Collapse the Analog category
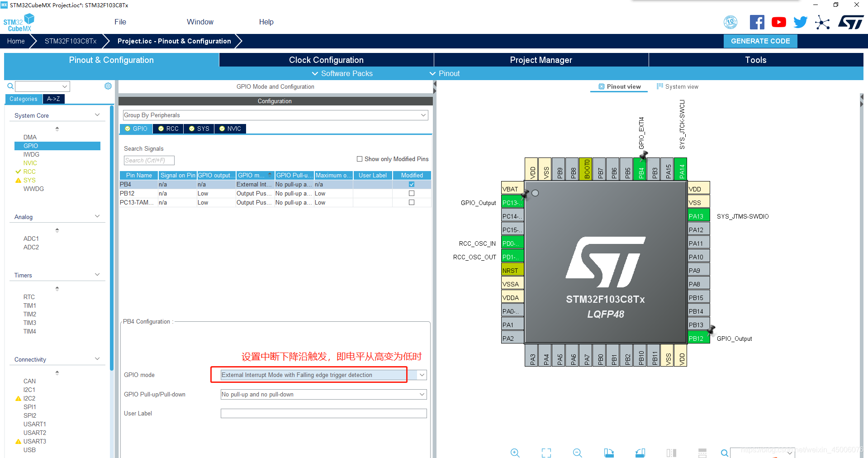 [x=97, y=216]
